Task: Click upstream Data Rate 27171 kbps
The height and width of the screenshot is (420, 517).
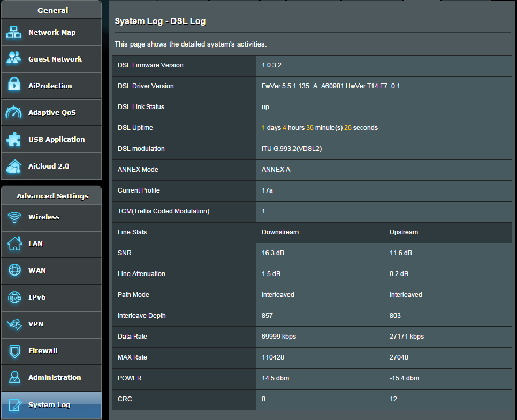Action: click(407, 337)
